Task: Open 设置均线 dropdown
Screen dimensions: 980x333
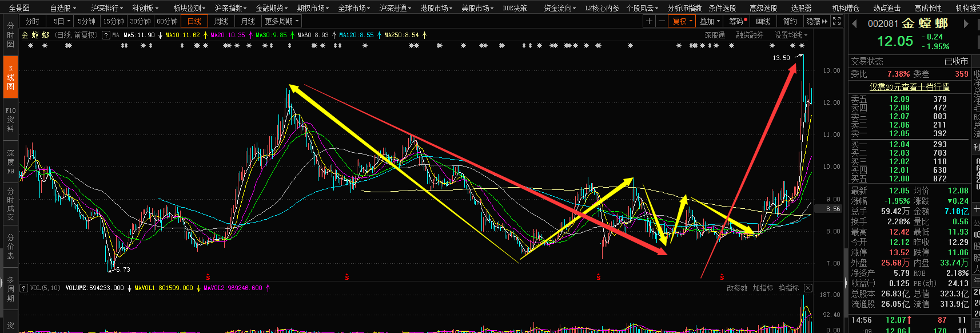Action: point(791,35)
